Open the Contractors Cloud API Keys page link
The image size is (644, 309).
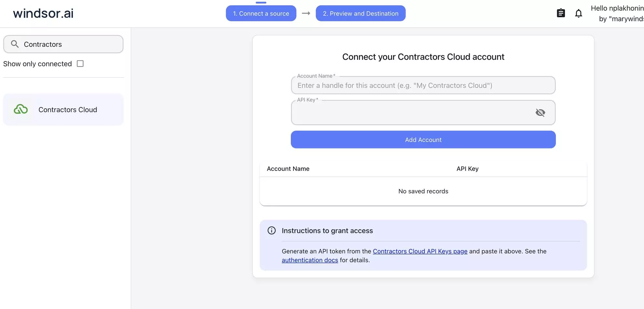[420, 251]
